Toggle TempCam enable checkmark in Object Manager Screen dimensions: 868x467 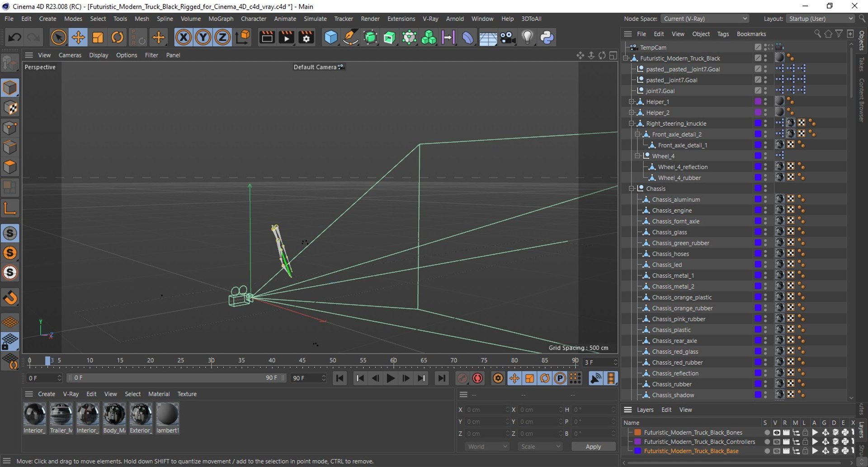(758, 47)
